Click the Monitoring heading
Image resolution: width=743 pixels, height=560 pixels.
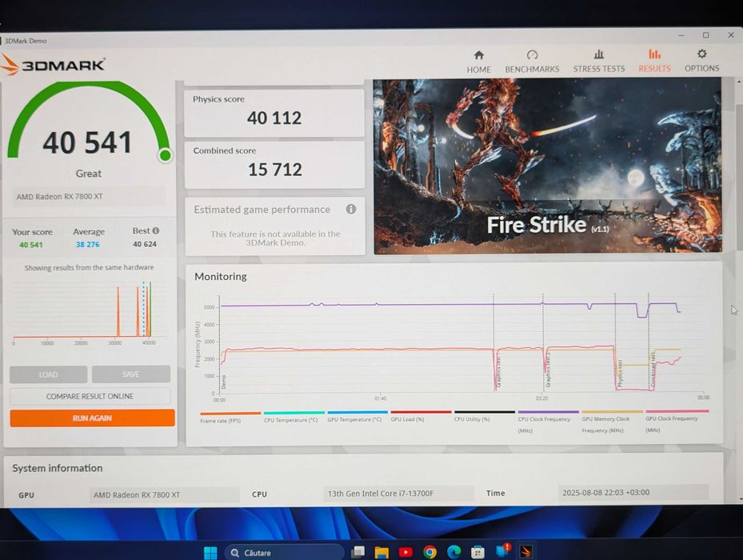[221, 277]
